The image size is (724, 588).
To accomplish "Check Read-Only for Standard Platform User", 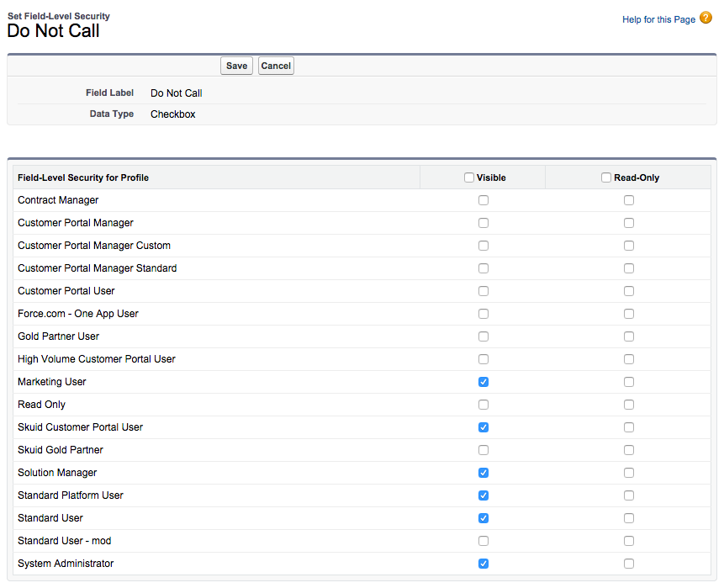I will point(629,495).
